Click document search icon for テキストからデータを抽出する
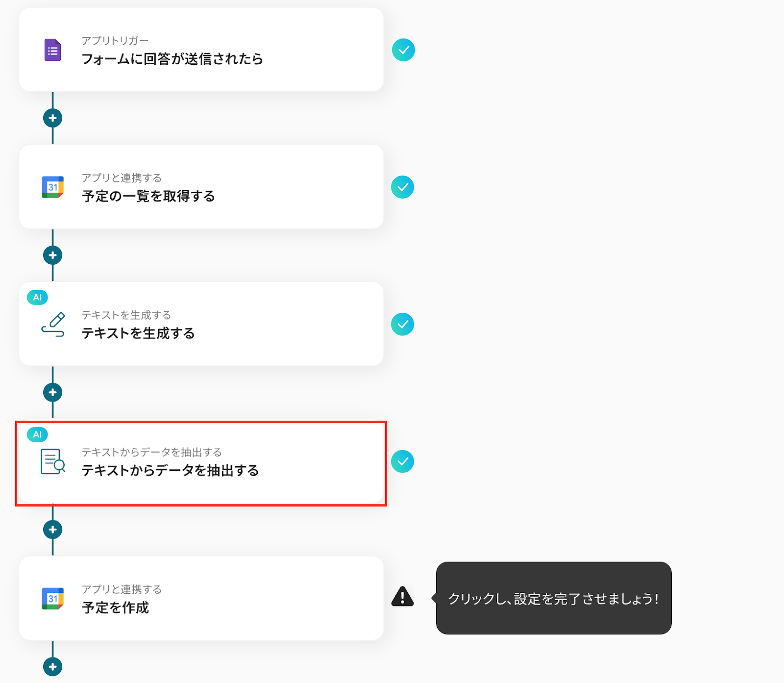This screenshot has height=683, width=784. (x=53, y=461)
